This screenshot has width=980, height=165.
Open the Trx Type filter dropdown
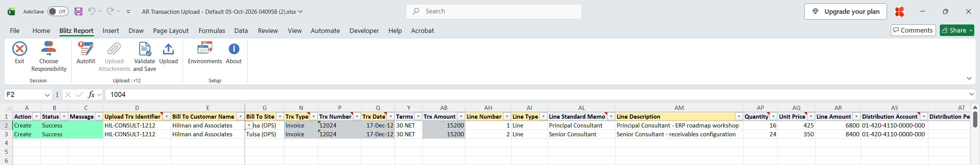coord(314,116)
